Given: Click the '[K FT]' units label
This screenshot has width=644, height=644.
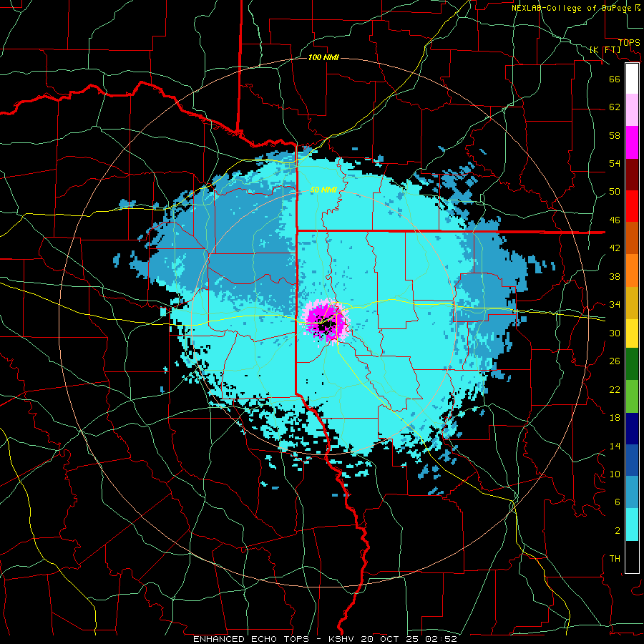Looking at the screenshot, I should 605,49.
